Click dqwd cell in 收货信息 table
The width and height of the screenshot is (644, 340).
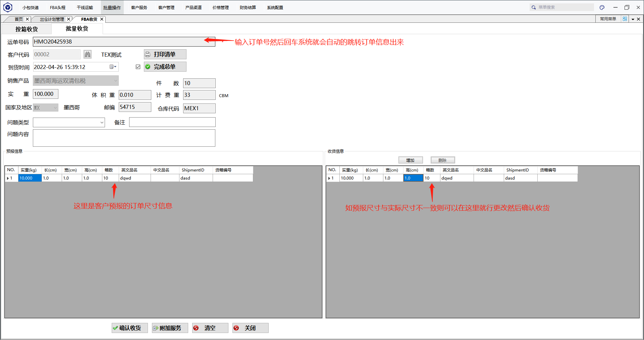coord(457,178)
